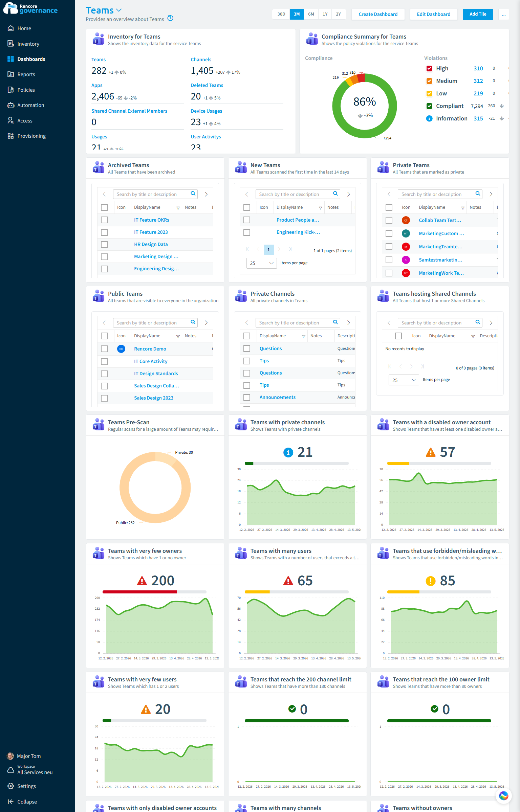This screenshot has height=812, width=520.
Task: Click Teams icon of Inventory for Teams tile
Action: [x=99, y=39]
